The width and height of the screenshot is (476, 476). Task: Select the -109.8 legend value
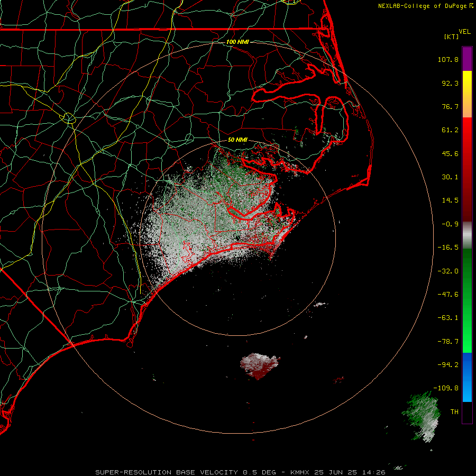(446, 388)
